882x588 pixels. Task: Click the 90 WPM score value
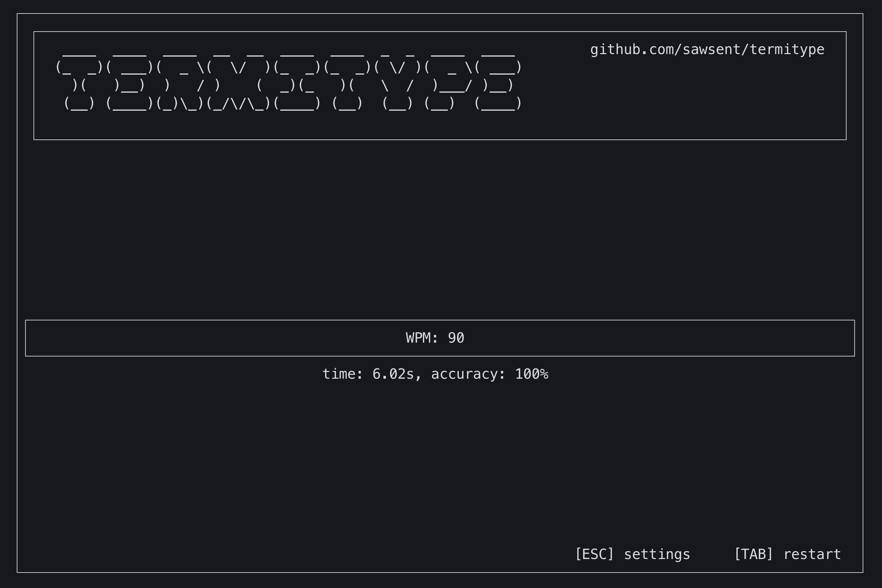coord(456,338)
